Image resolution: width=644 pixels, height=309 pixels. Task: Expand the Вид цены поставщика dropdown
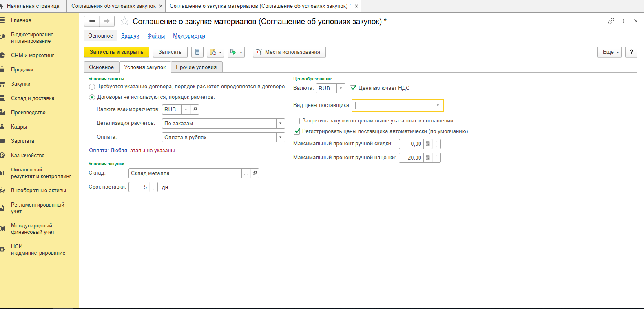(438, 105)
